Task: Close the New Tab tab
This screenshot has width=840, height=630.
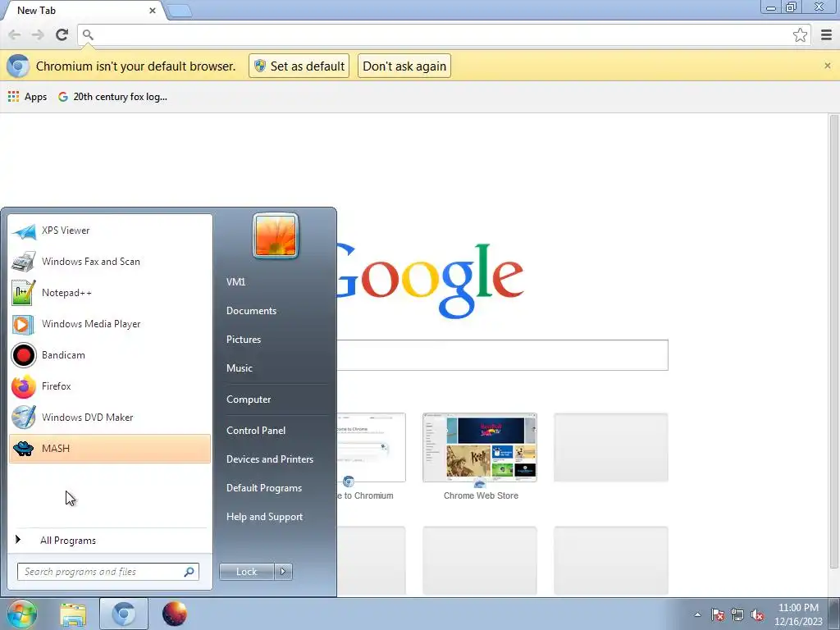Action: 152,11
